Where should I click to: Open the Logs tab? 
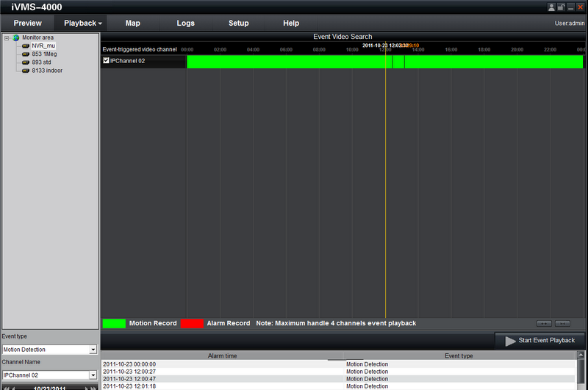(186, 24)
